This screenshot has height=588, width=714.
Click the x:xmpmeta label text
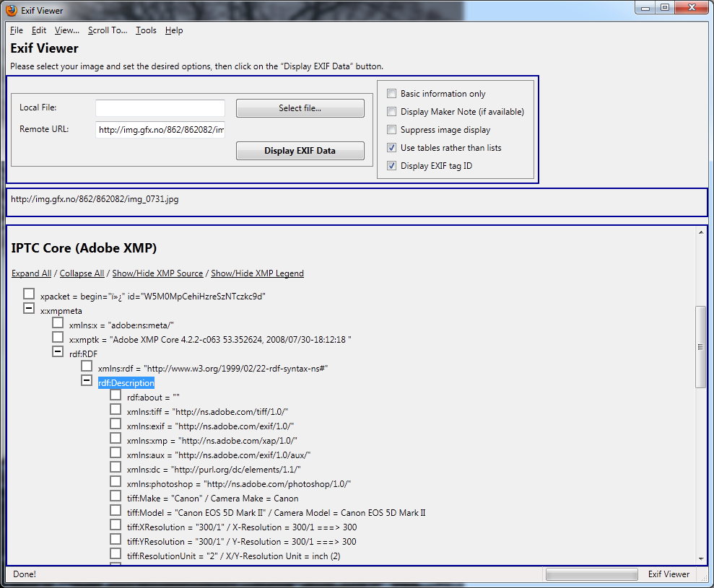pos(61,311)
